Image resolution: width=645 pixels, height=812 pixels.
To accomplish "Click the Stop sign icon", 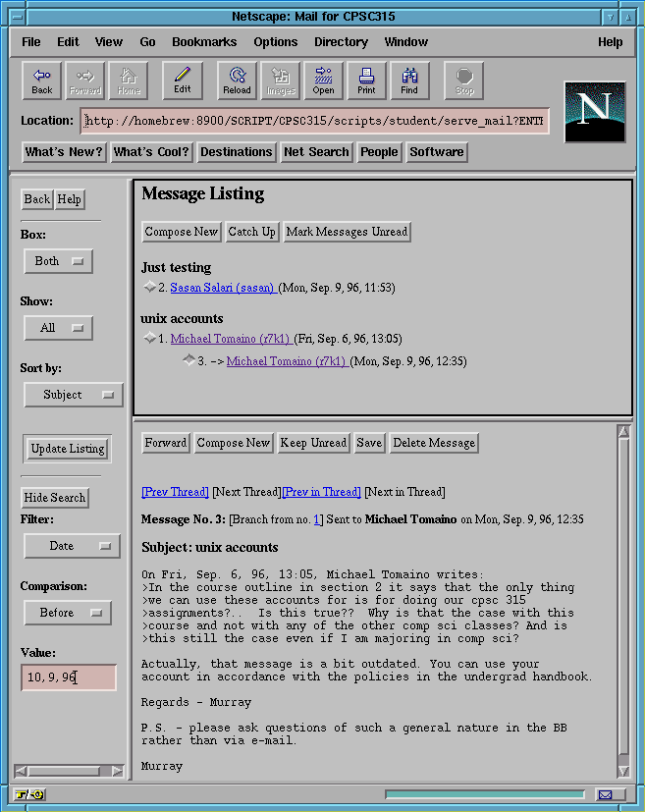I will 464,81.
